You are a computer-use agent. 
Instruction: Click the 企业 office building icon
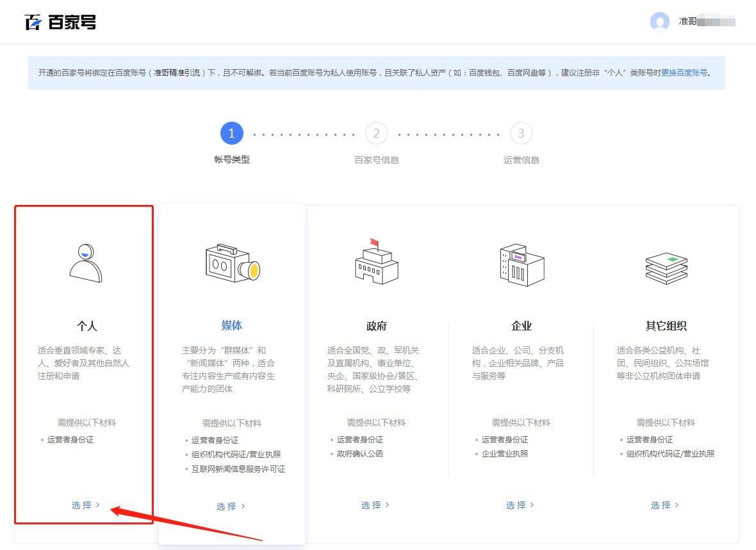521,263
